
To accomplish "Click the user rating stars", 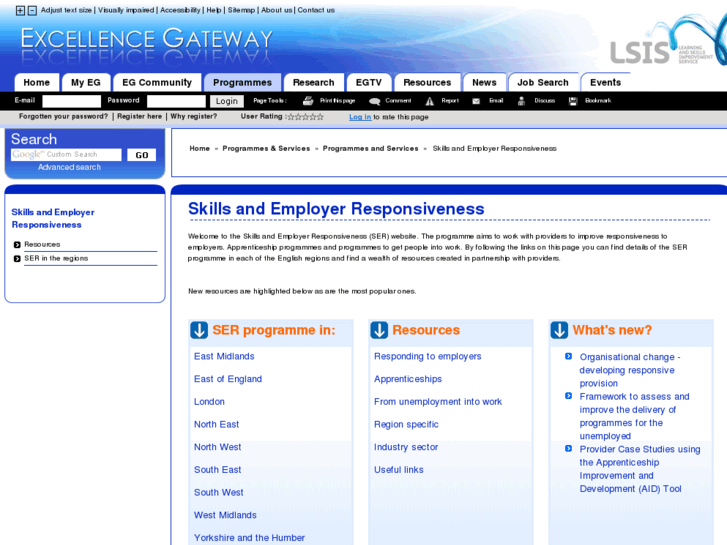I will click(x=306, y=117).
